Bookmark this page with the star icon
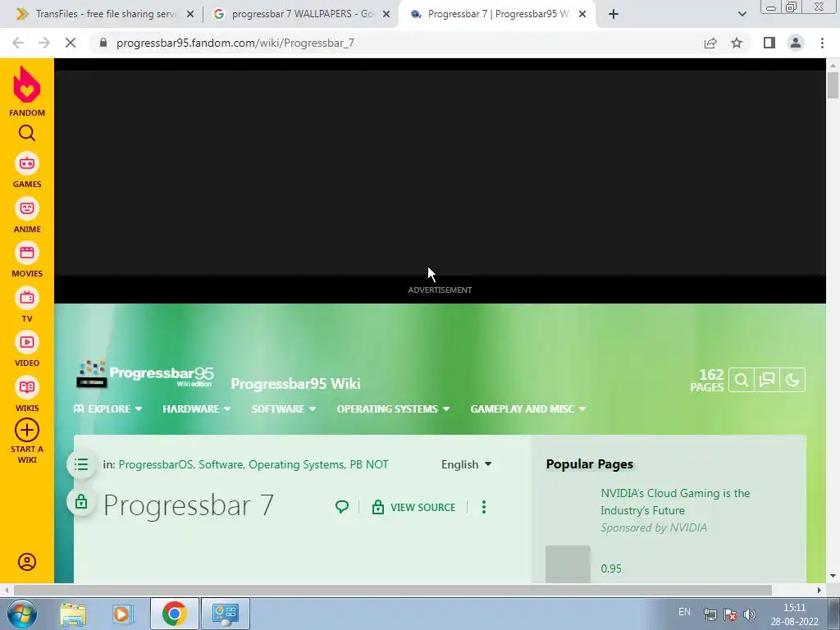 tap(737, 43)
